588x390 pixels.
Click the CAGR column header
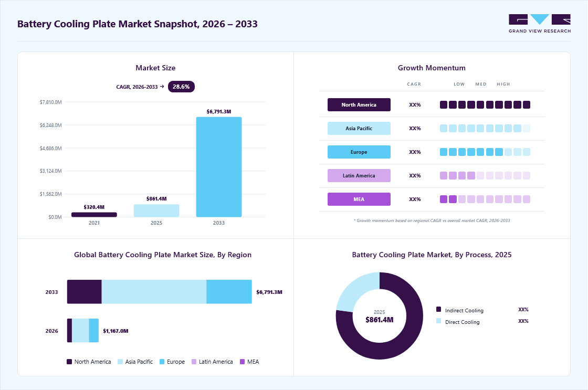414,84
